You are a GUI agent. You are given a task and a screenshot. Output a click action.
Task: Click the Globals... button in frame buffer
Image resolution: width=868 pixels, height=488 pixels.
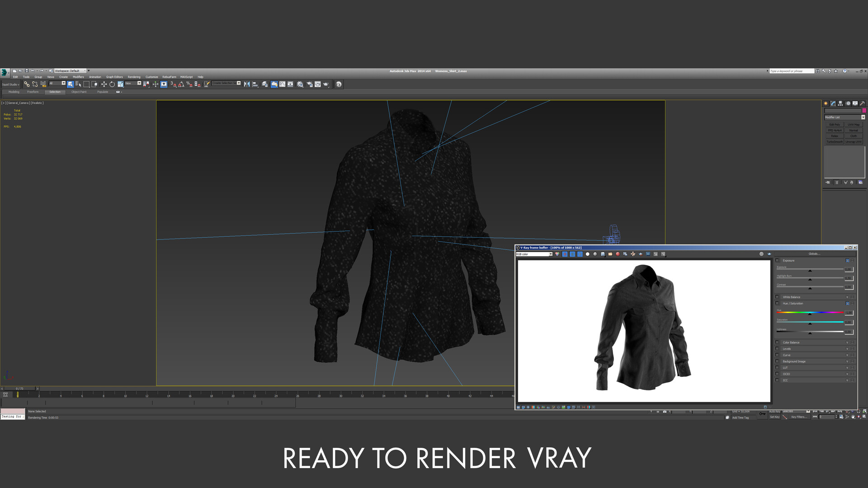[x=814, y=253]
